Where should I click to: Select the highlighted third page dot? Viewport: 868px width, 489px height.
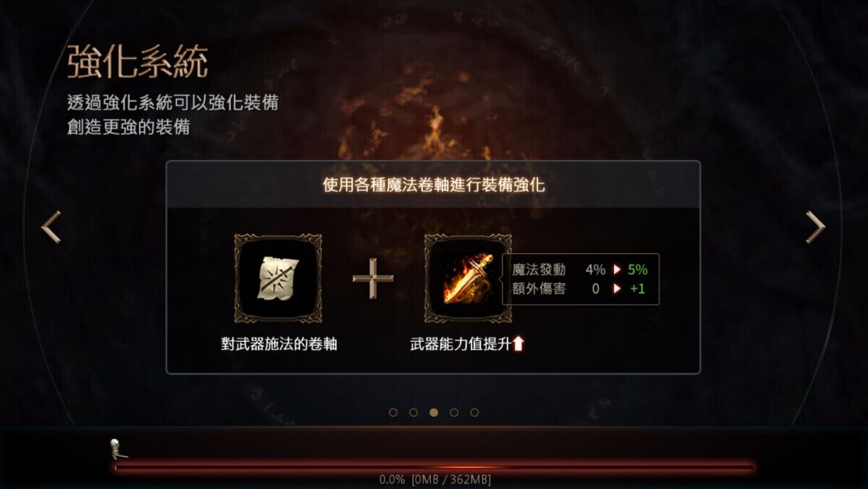pos(434,413)
